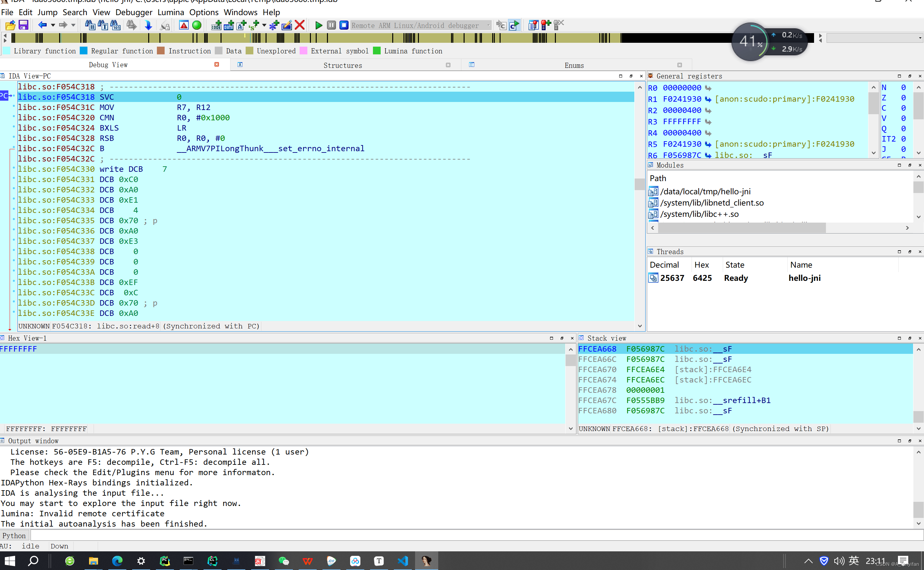Jump forward using the gray right arrow

[63, 25]
